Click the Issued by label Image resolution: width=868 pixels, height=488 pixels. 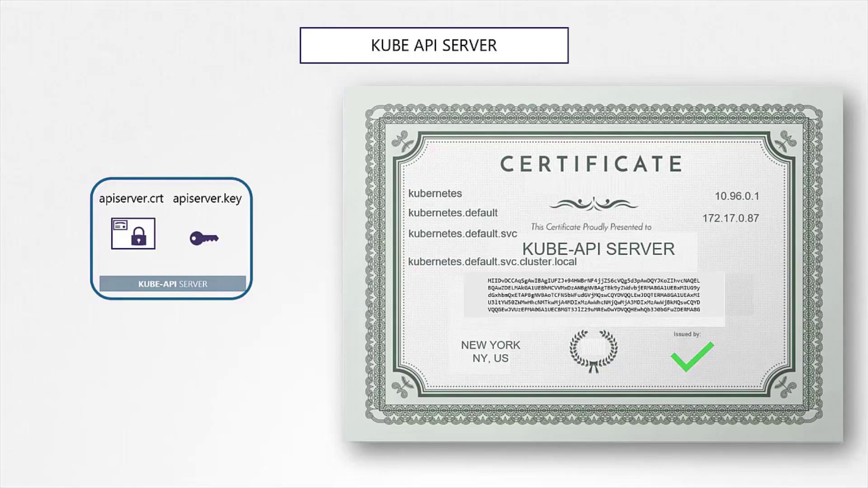[687, 334]
